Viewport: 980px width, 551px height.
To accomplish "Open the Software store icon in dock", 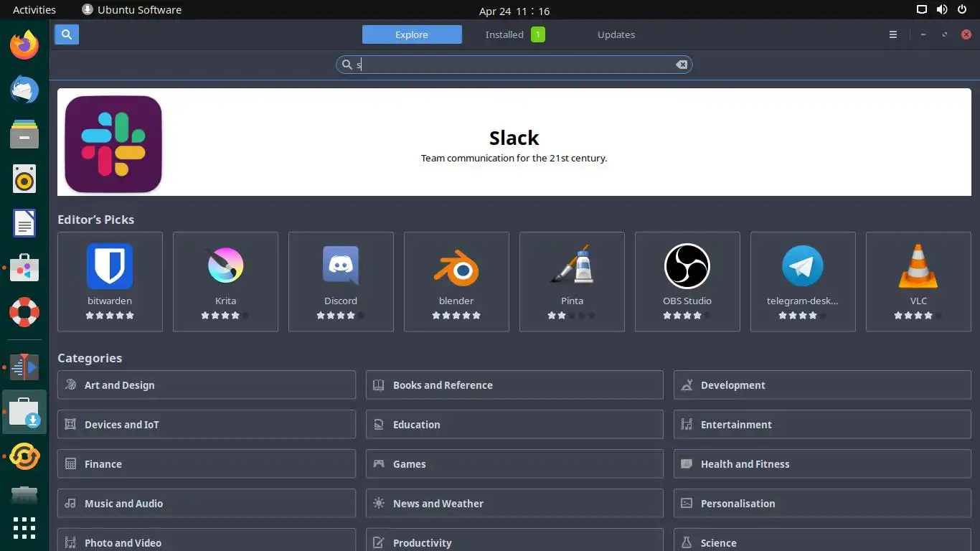I will point(24,268).
